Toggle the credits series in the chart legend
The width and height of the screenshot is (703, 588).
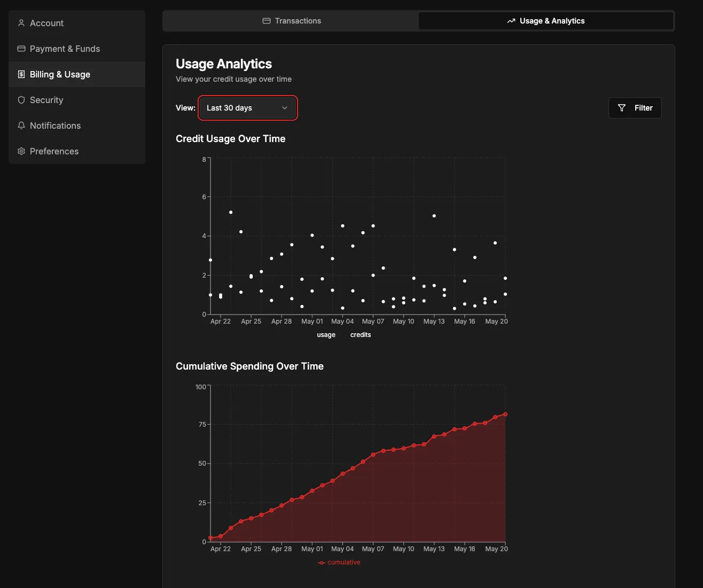coord(361,335)
